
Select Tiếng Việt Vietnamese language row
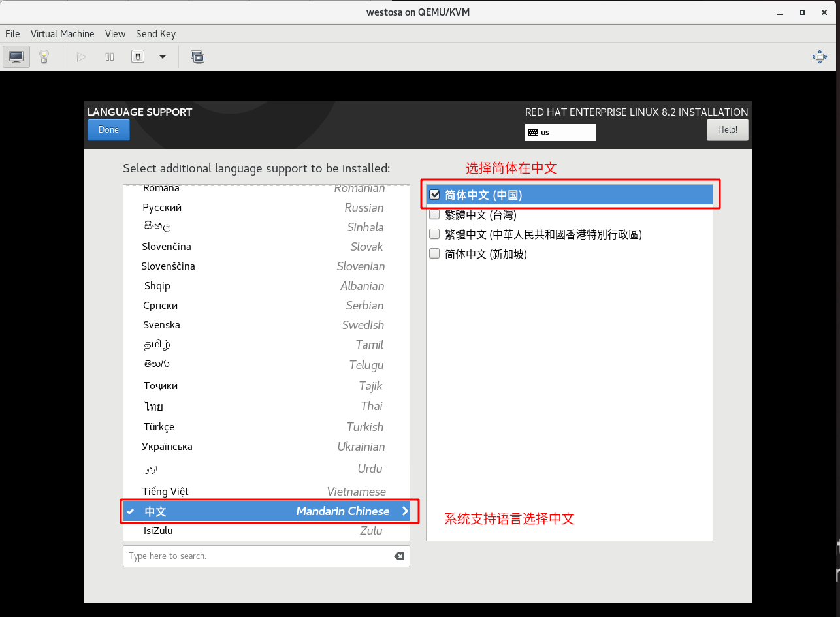(267, 491)
